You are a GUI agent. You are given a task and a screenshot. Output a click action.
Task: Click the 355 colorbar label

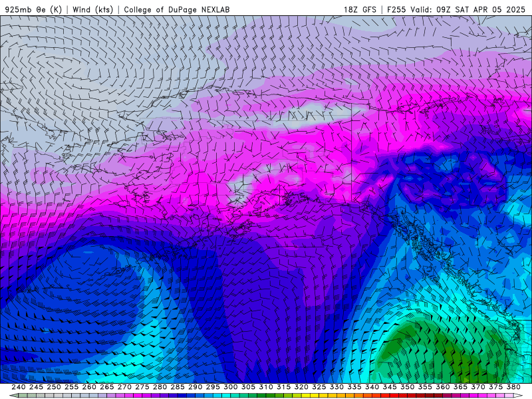point(425,387)
